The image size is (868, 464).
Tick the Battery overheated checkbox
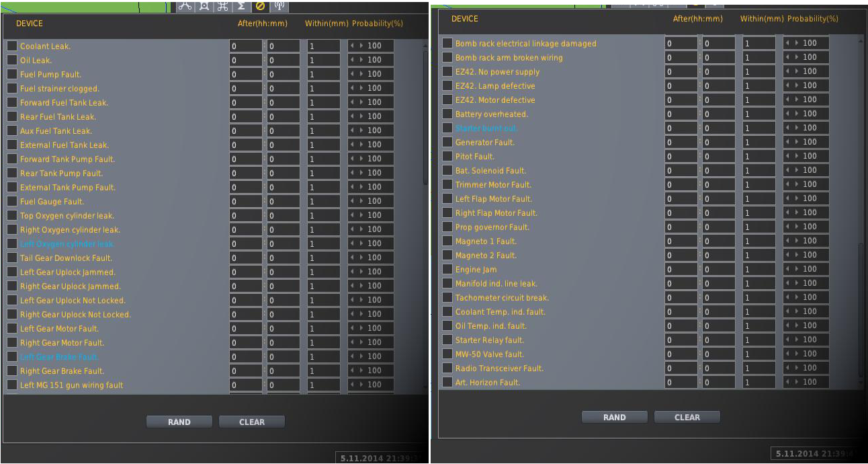447,114
